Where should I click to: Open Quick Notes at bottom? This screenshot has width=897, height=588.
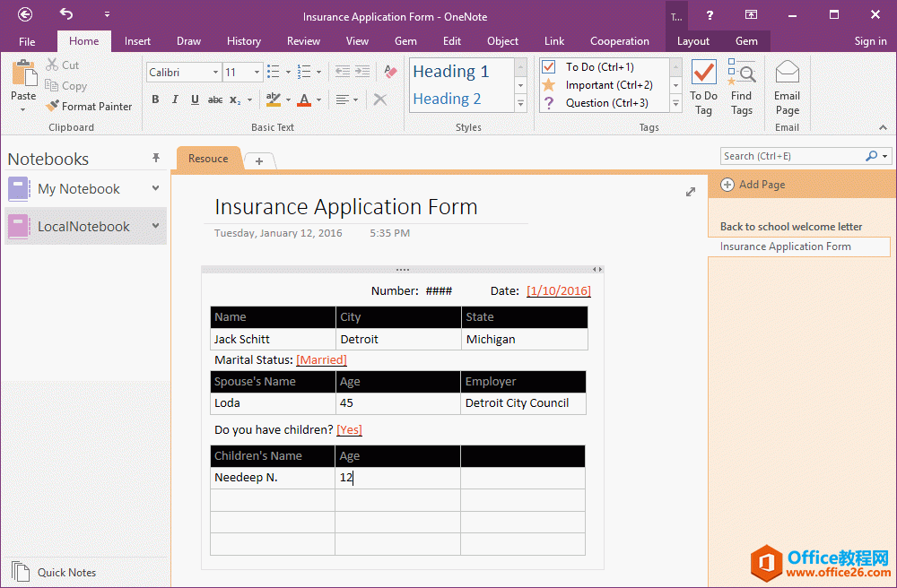53,572
